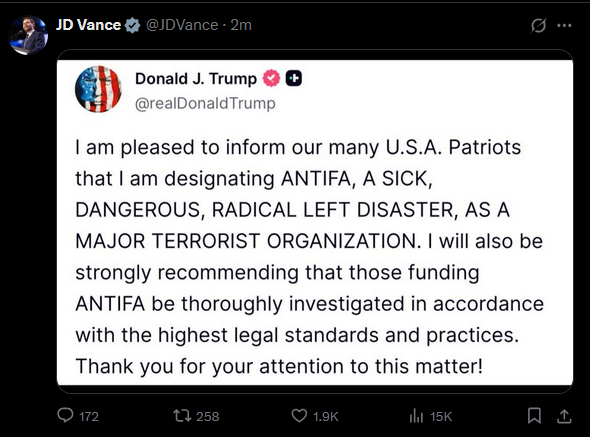590x437 pixels.
Task: Click JD Vance's blue verified badge
Action: pos(132,25)
